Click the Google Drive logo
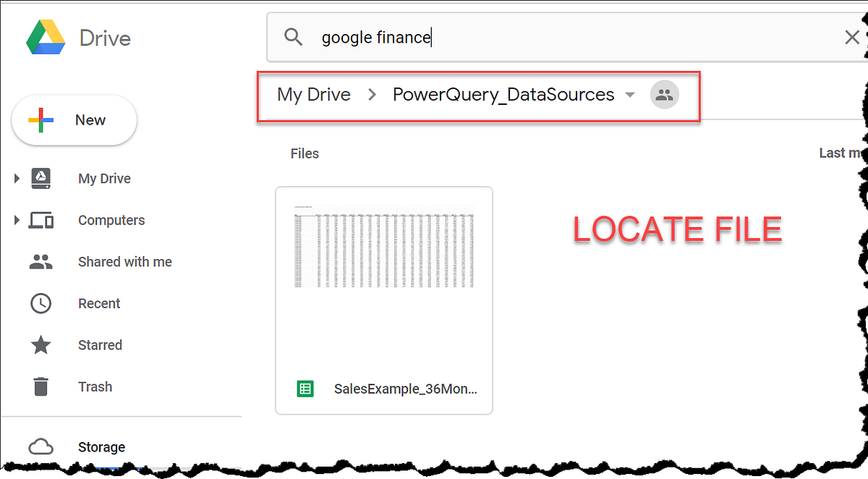This screenshot has height=479, width=868. click(x=45, y=38)
